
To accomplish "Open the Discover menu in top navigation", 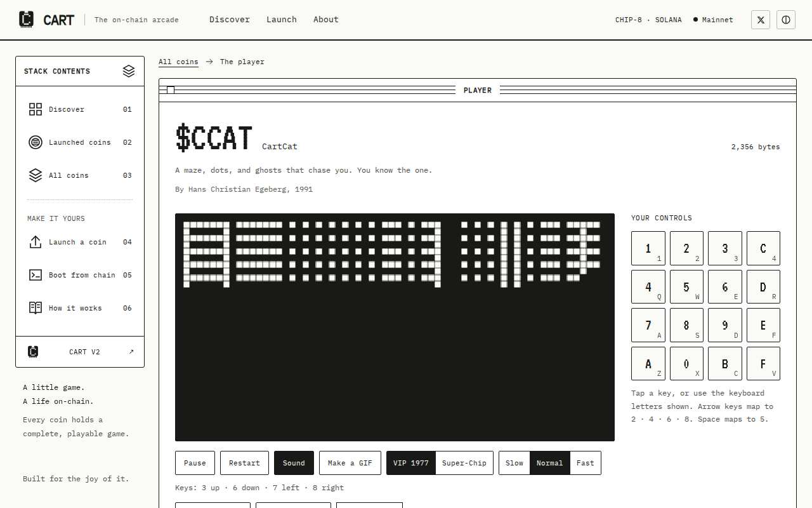I will point(230,20).
